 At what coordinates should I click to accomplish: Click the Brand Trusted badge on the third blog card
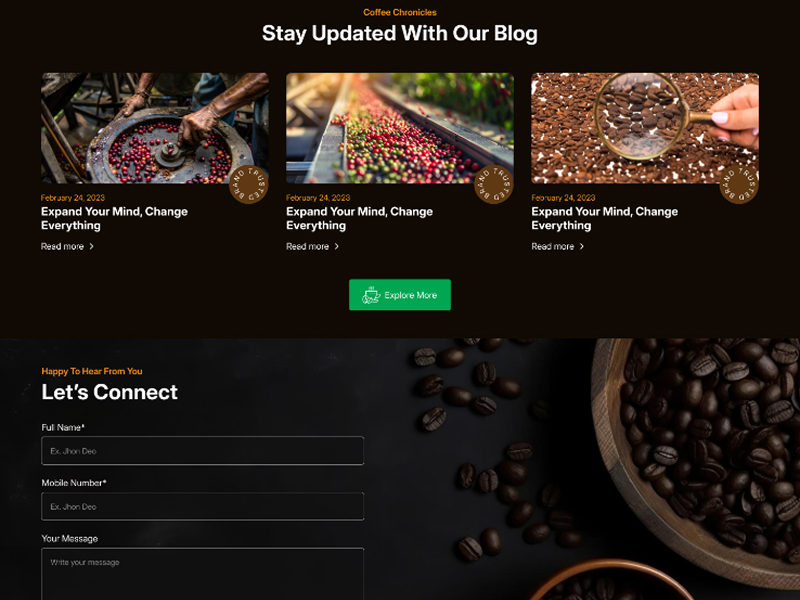pyautogui.click(x=739, y=184)
